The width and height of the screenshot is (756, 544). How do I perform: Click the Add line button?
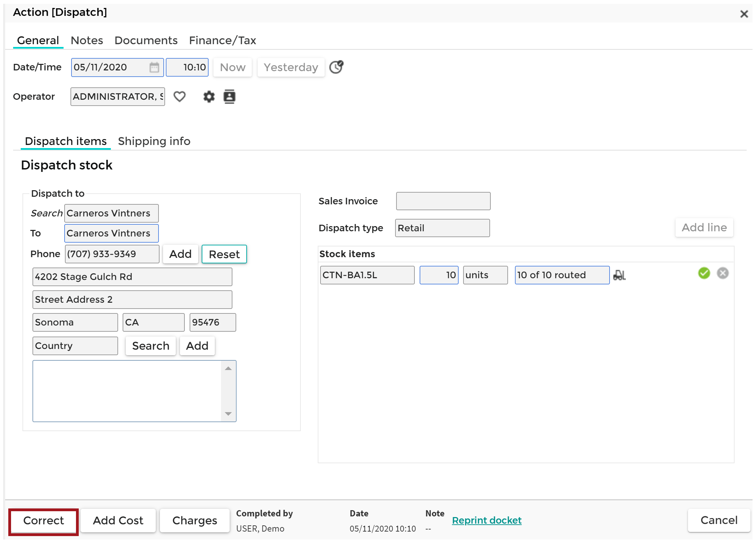pos(704,227)
